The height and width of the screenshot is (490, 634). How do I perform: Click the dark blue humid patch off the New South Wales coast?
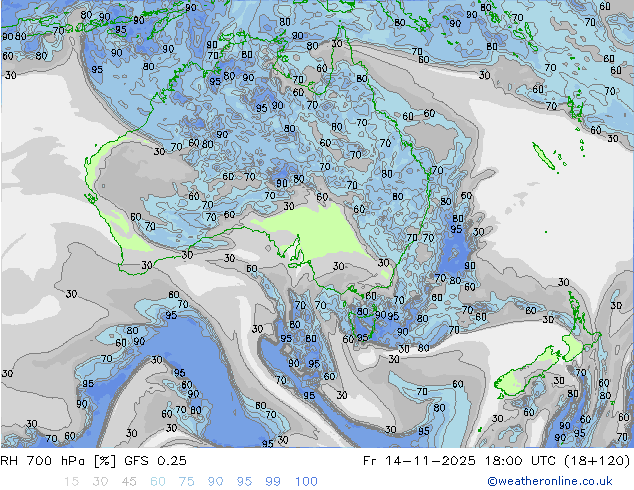(x=456, y=255)
